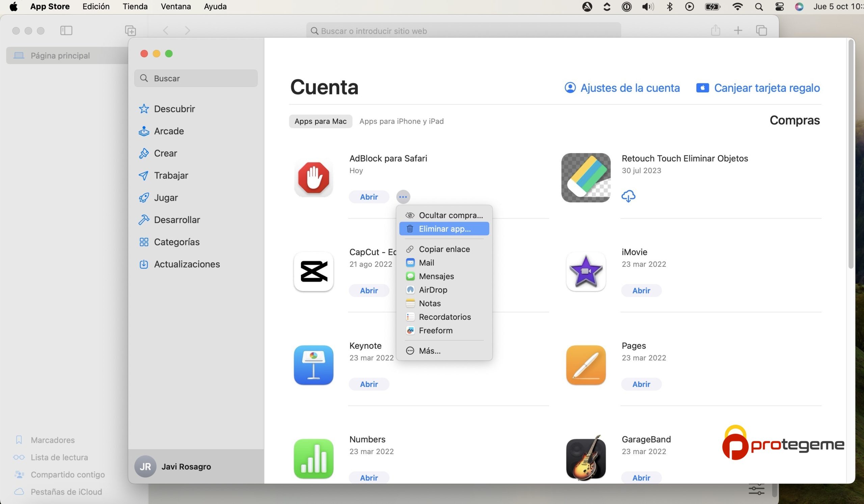The width and height of the screenshot is (864, 504).
Task: Click the Safari address bar field
Action: click(x=463, y=31)
